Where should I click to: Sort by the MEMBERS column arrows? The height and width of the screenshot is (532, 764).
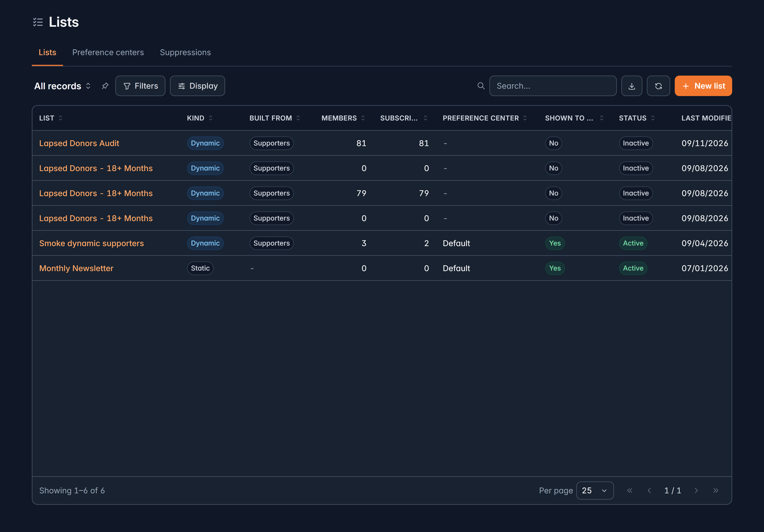[363, 118]
